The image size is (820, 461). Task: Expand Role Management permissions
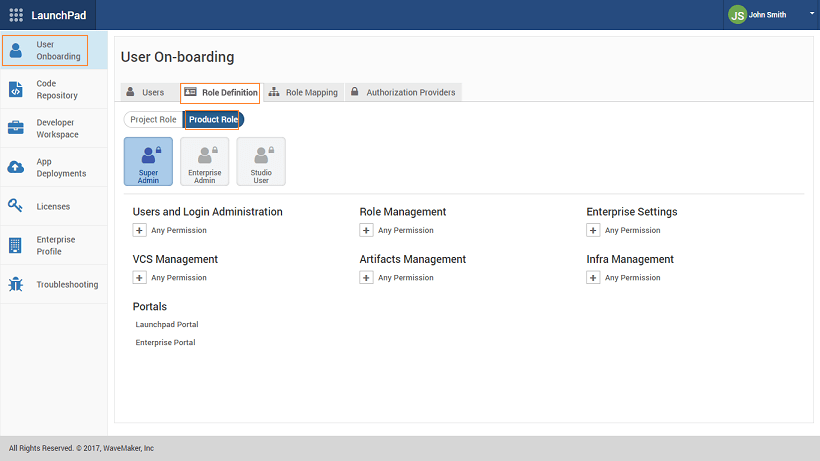point(367,230)
